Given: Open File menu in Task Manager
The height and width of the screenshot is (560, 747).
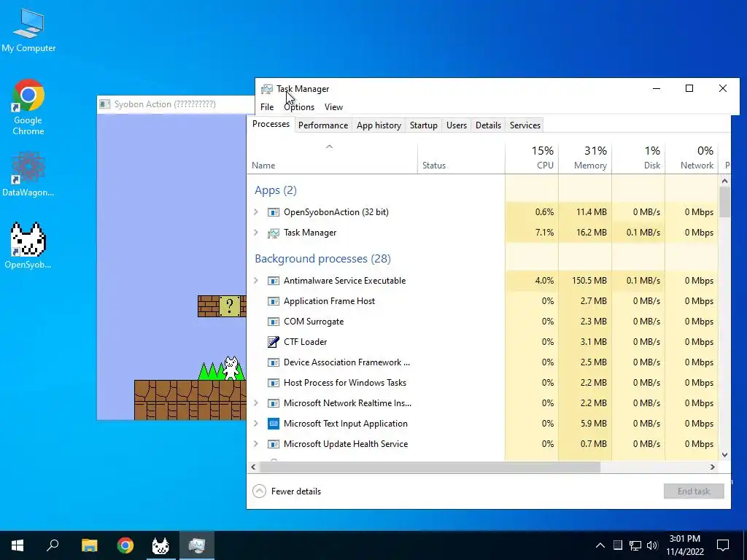Looking at the screenshot, I should 267,107.
